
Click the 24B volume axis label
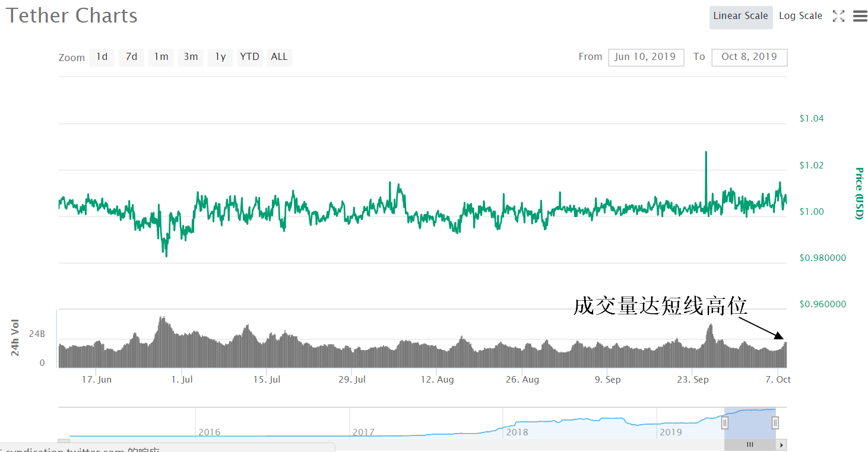(x=37, y=334)
